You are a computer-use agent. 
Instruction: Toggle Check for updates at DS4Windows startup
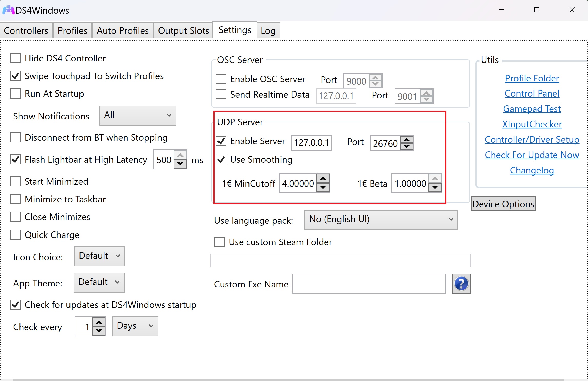point(15,305)
